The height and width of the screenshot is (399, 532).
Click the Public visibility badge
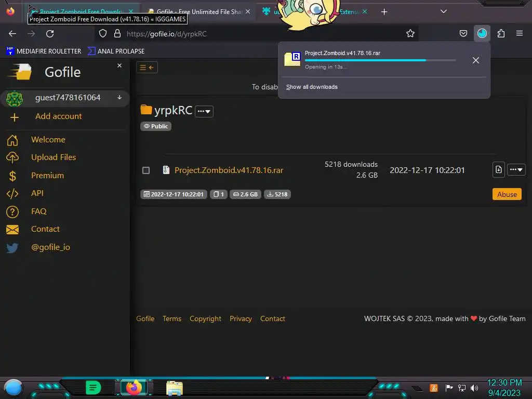coord(156,126)
